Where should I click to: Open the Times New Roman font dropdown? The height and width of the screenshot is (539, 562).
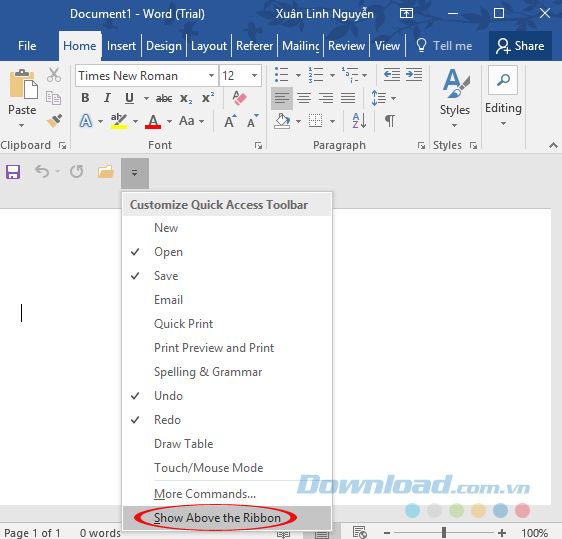click(211, 76)
